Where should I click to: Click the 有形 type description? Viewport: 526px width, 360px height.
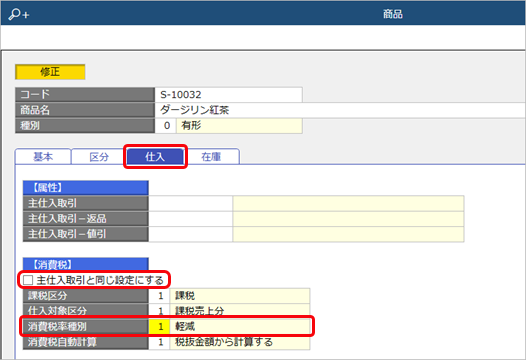(x=239, y=126)
